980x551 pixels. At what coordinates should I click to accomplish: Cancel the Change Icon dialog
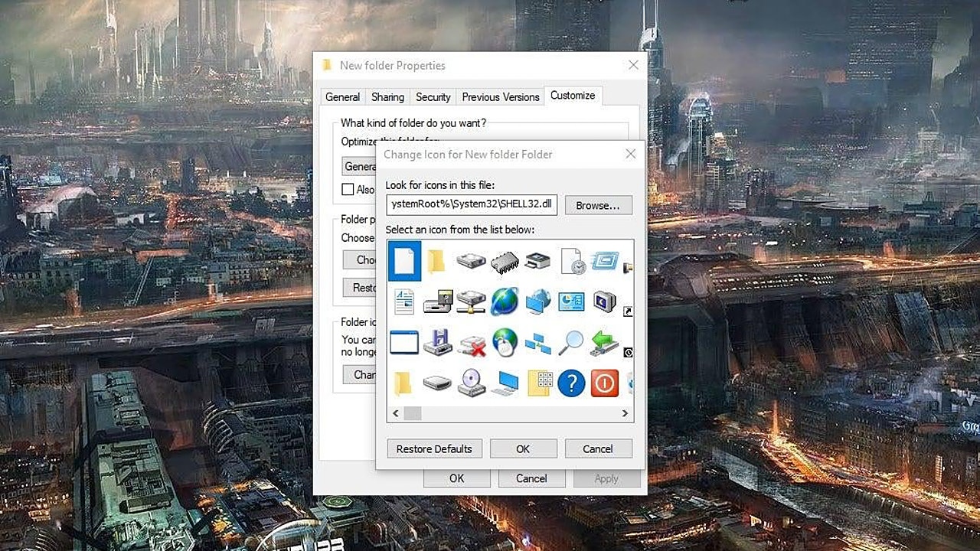[x=598, y=448]
